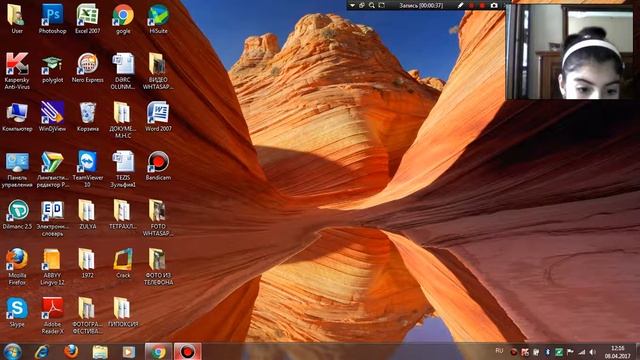Click the Bluetooth tray icon
Screen dimensions: 640x360
click(547, 352)
